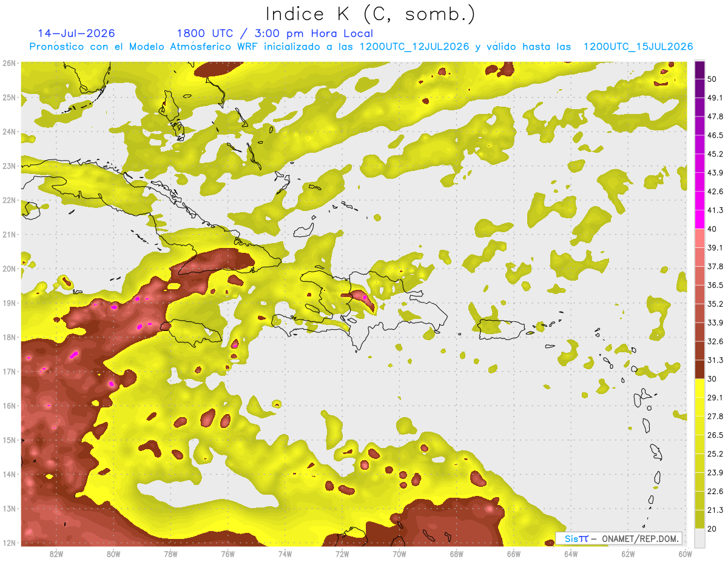Click the '49.1' colorbar value label

coord(715,98)
